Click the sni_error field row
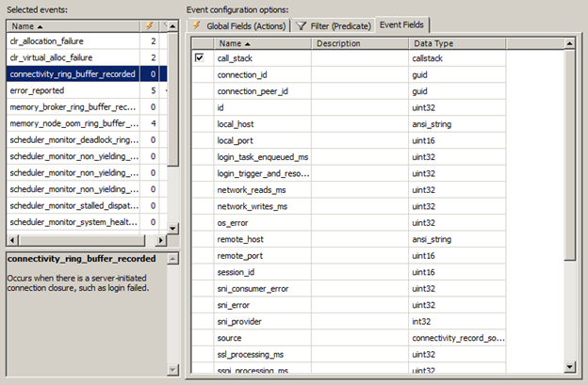588x385 pixels. 349,305
